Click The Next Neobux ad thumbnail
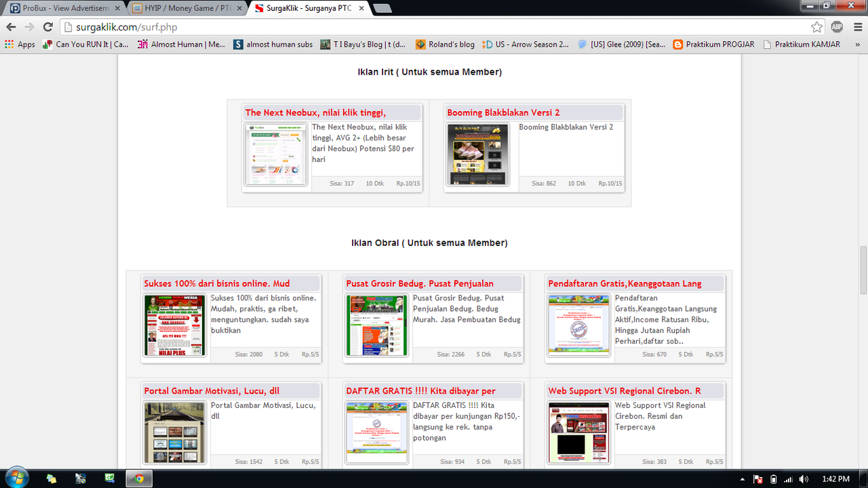This screenshot has width=868, height=488. pyautogui.click(x=276, y=155)
